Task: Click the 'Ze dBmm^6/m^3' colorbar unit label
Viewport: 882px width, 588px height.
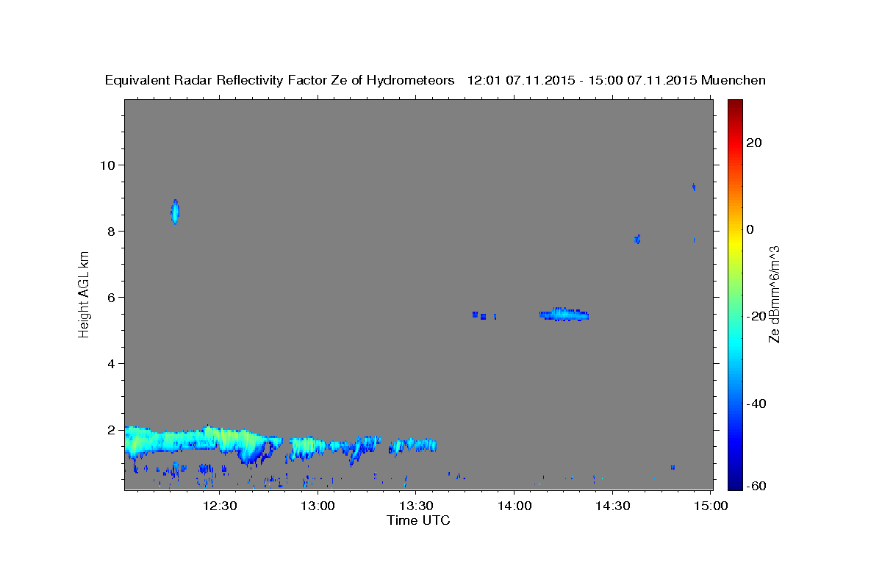Action: [x=774, y=294]
